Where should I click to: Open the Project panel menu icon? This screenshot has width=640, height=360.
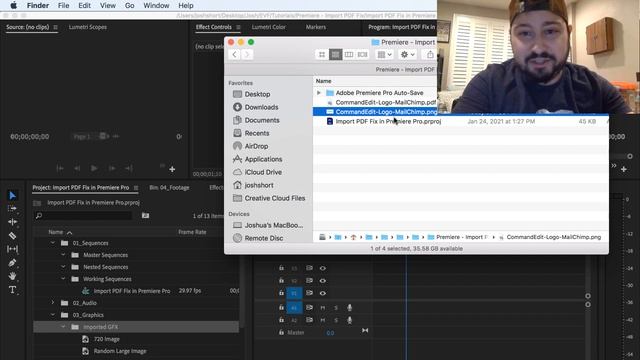(136, 188)
